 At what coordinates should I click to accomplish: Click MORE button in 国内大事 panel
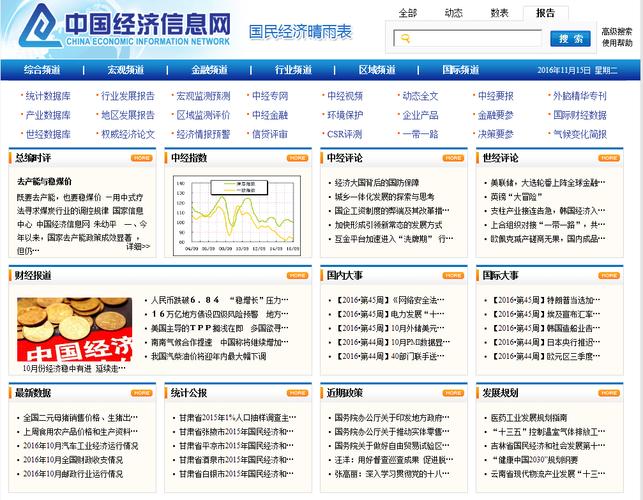pos(453,276)
